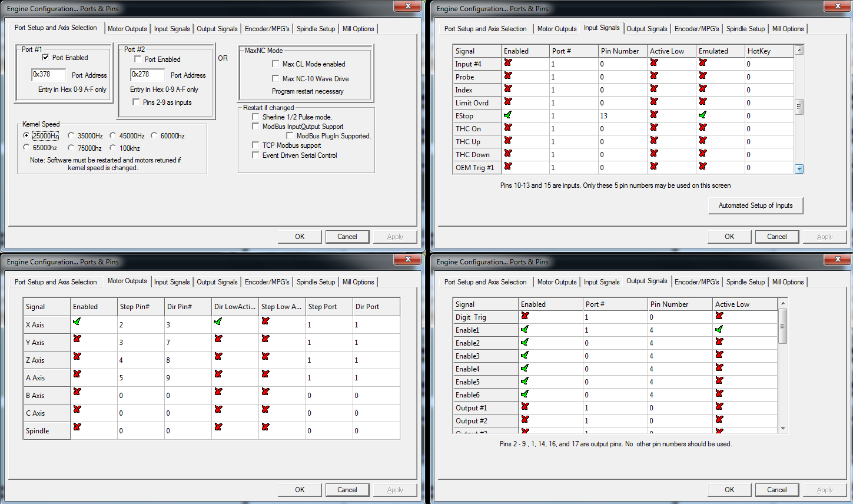Screen dimensions: 853x504
Task: Select 45000Hz kernel speed radio button
Action: tap(113, 136)
